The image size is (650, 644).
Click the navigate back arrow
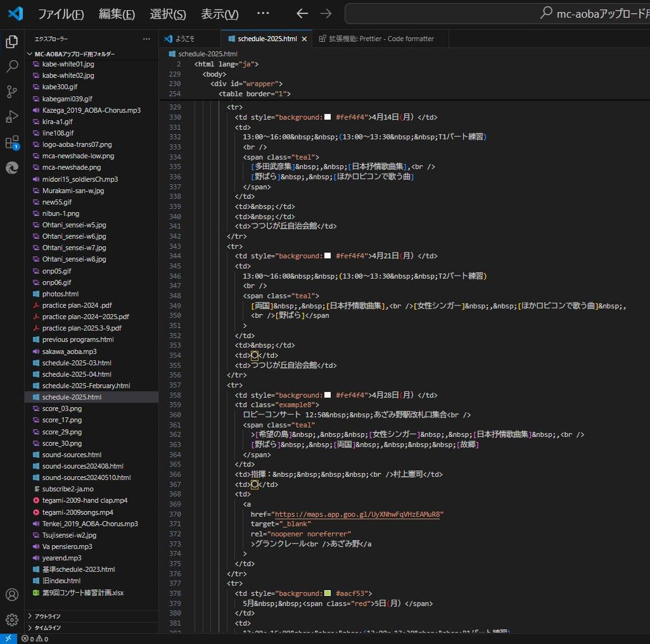(302, 13)
